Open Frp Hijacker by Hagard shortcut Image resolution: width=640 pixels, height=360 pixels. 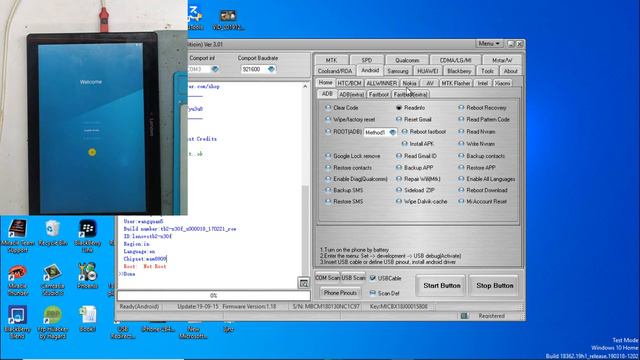(x=53, y=322)
